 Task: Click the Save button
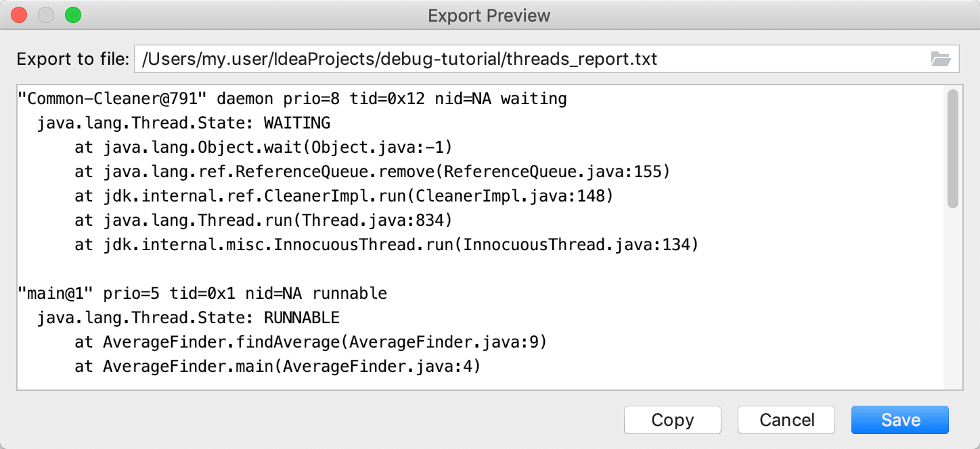coord(900,420)
